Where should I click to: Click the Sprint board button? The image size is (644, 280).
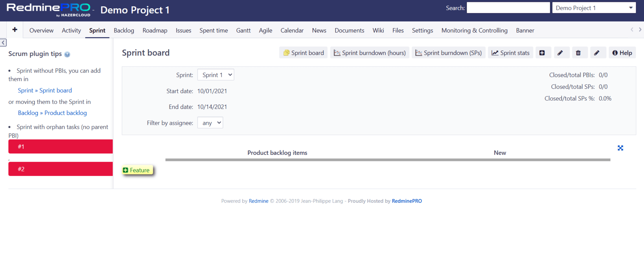[x=304, y=52]
